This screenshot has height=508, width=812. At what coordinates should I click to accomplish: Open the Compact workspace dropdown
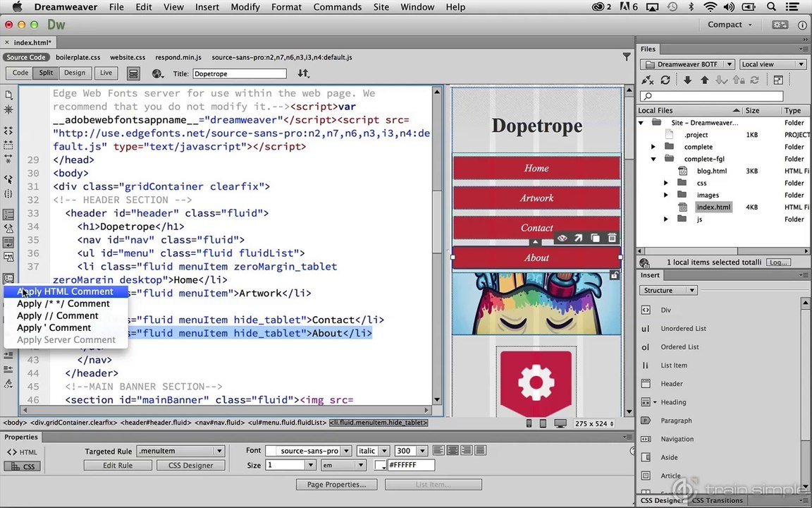point(729,25)
